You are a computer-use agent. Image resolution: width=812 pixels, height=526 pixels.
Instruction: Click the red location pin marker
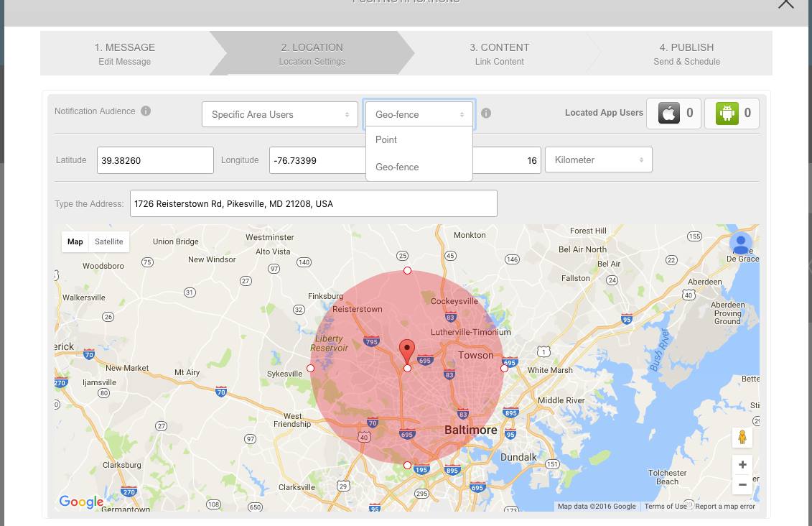407,351
